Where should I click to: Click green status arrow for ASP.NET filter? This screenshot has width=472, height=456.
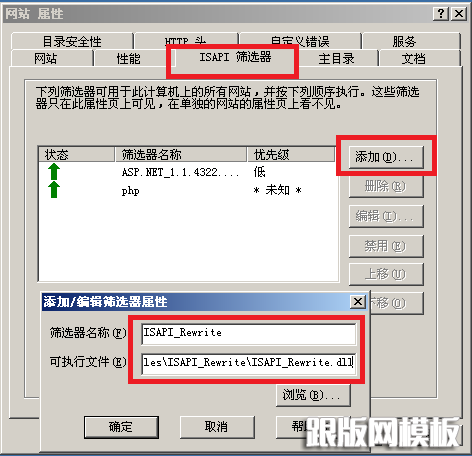coord(54,172)
